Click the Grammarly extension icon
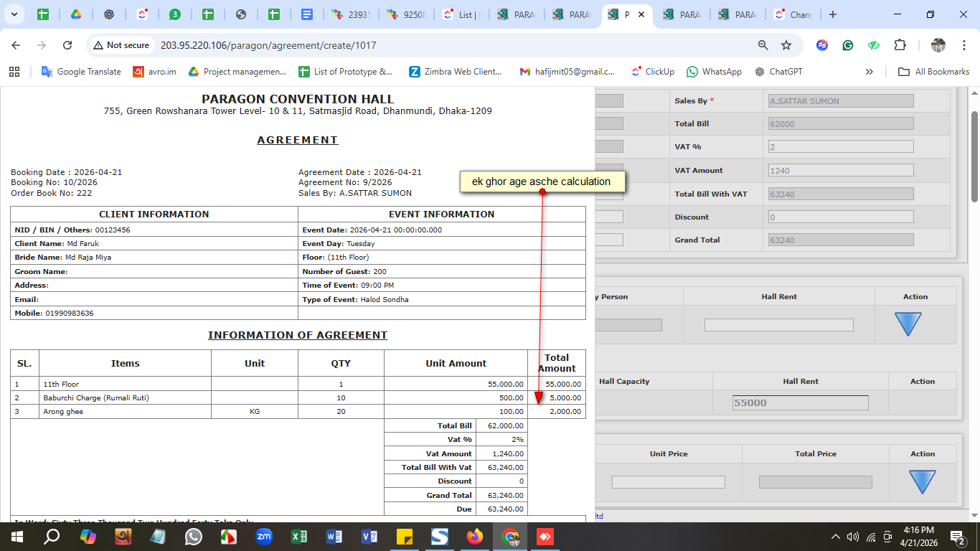This screenshot has height=551, width=980. point(848,45)
